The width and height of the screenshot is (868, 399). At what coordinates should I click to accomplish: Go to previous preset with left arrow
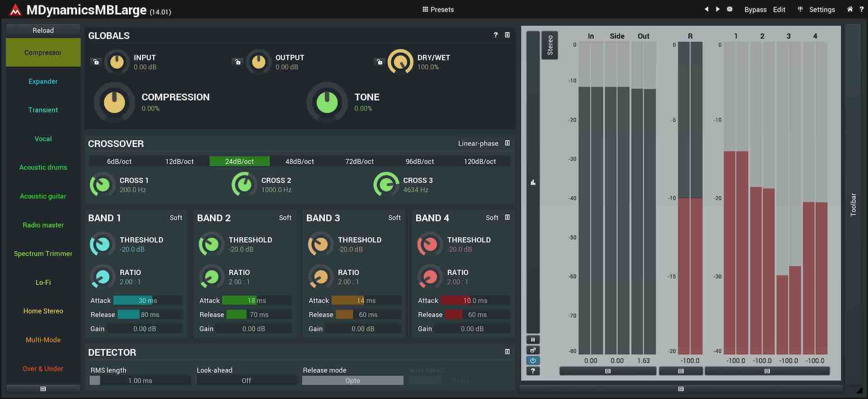(x=707, y=9)
